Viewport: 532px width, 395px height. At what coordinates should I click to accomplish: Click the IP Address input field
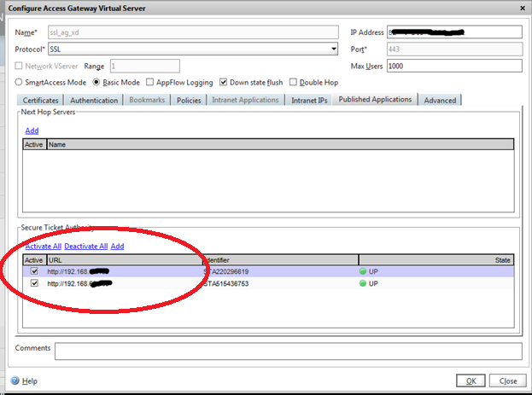pos(454,32)
